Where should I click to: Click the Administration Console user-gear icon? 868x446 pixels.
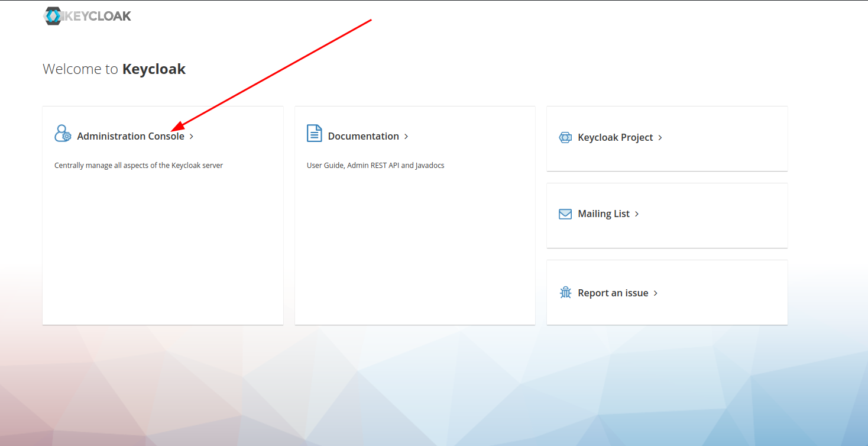point(63,134)
